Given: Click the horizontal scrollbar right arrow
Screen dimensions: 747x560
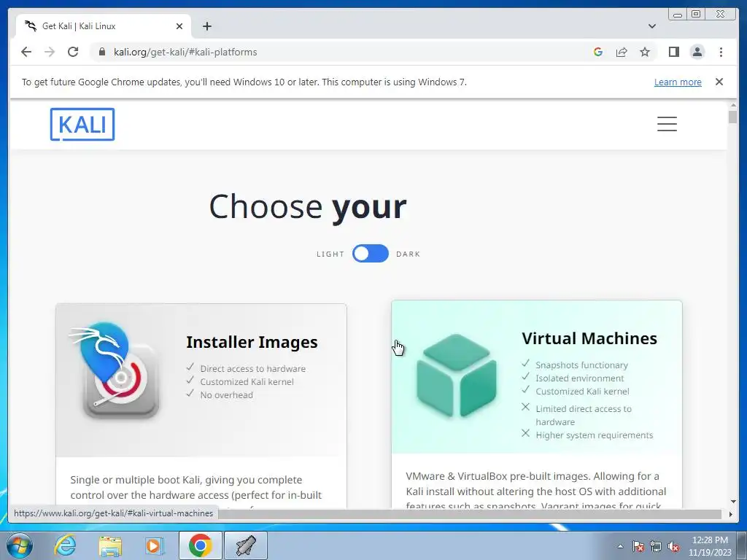Looking at the screenshot, I should (730, 514).
